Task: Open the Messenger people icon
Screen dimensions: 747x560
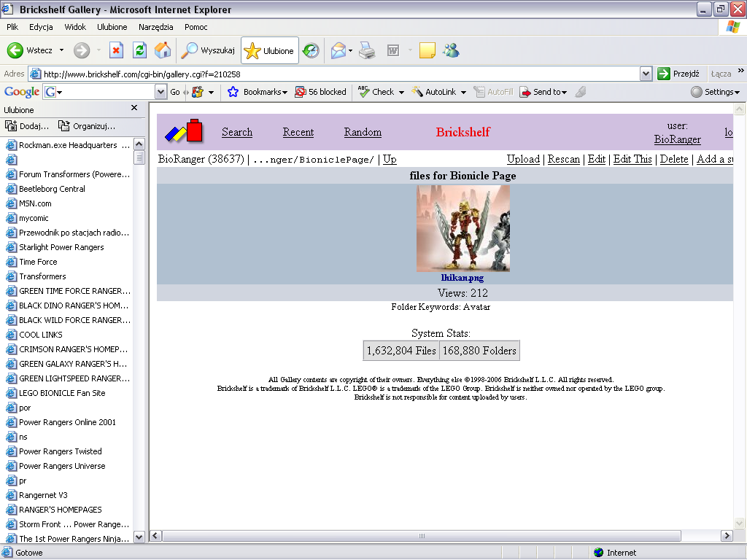Action: (x=451, y=50)
